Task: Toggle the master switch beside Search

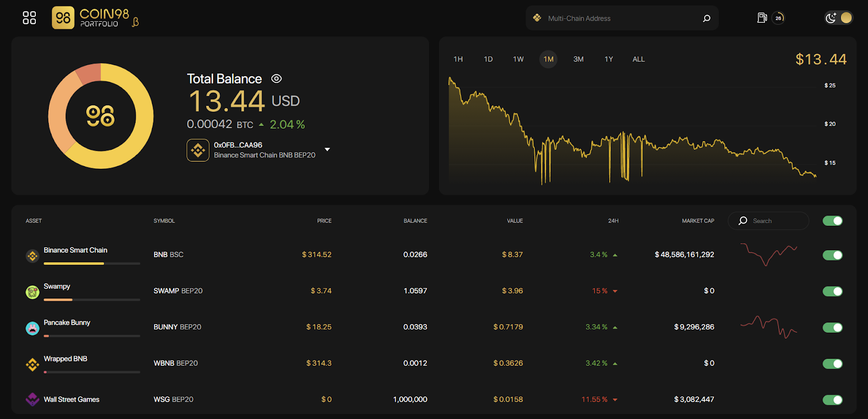Action: 832,221
